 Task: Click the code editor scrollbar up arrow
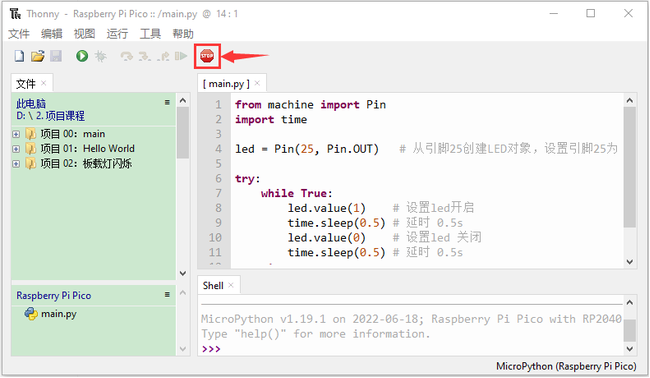pyautogui.click(x=629, y=100)
